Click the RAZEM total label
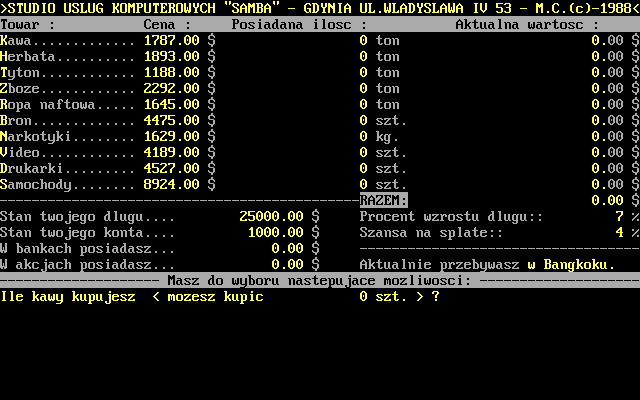This screenshot has height=400, width=640. (x=383, y=200)
